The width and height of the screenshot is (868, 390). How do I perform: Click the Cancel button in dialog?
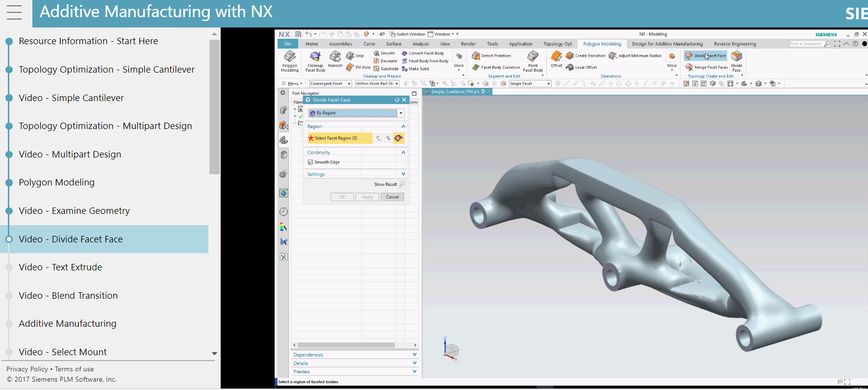[392, 197]
